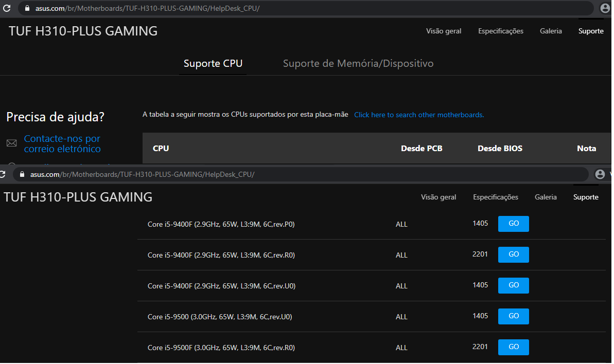The image size is (614, 364).
Task: Click the Desde BIOS column header
Action: (500, 148)
